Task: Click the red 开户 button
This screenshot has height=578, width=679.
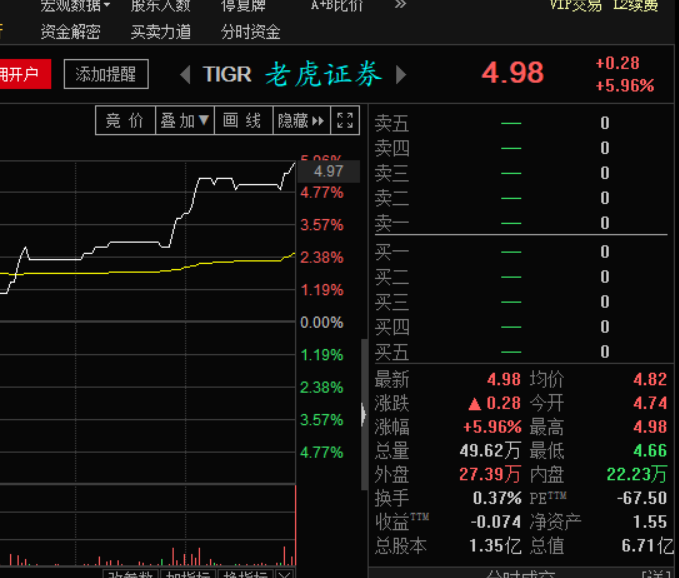Action: coord(25,74)
